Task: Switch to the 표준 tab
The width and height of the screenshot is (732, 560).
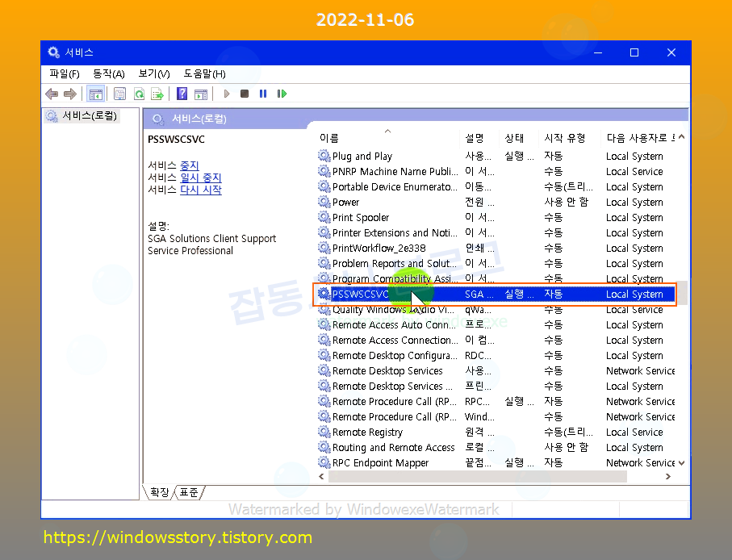Action: (x=189, y=492)
